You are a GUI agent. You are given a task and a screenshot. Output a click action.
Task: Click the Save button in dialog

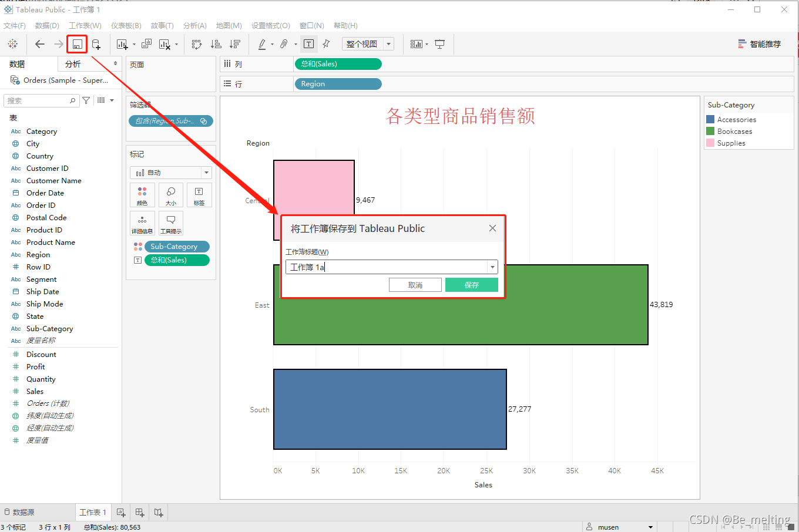pyautogui.click(x=472, y=285)
